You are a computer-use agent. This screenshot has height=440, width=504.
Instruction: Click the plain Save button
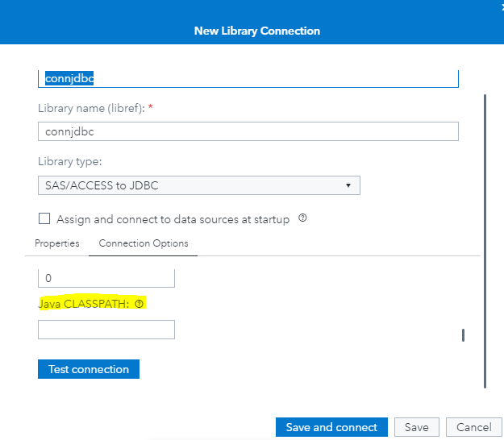click(416, 427)
